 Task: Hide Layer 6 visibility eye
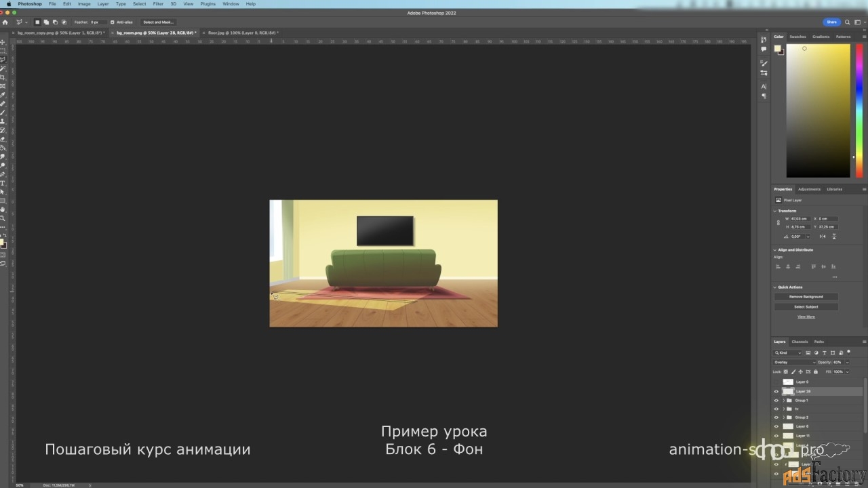tap(776, 426)
